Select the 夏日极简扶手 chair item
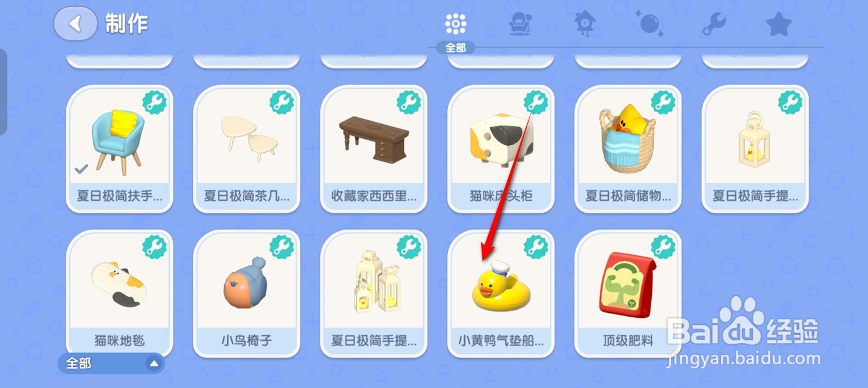 tap(119, 149)
